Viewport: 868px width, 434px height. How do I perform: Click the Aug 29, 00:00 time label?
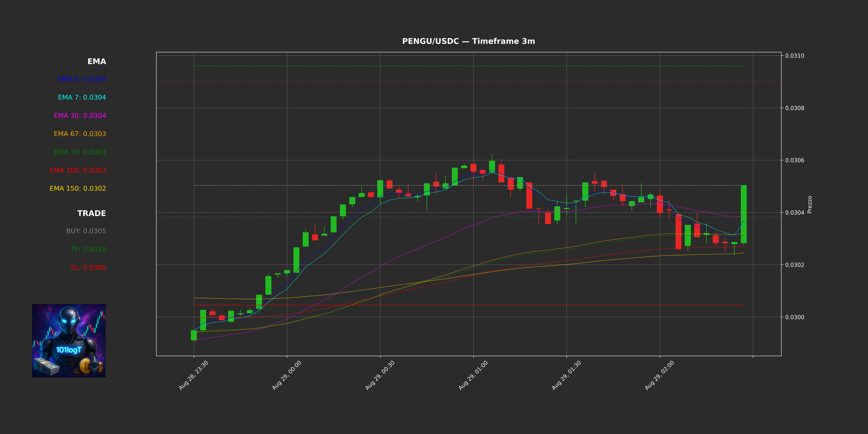point(287,375)
